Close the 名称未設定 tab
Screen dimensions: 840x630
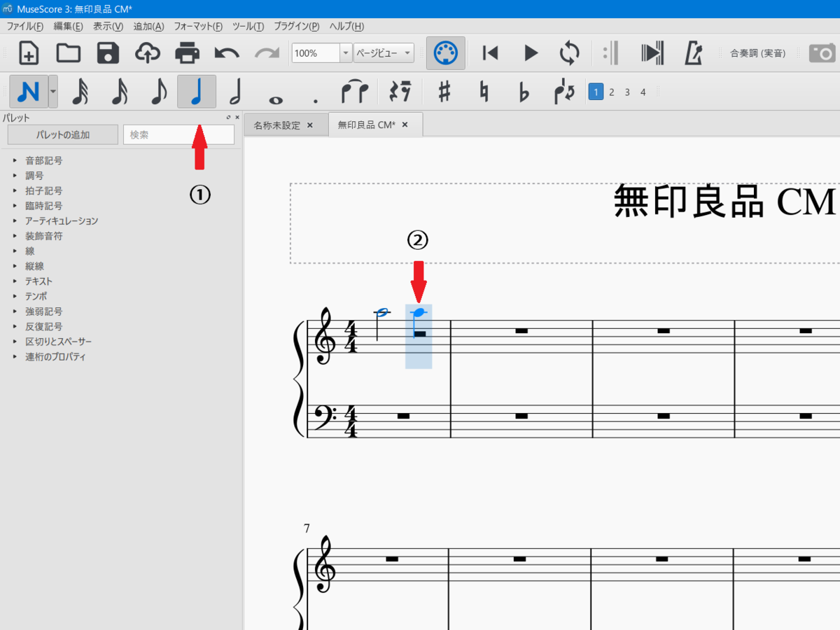(x=310, y=125)
